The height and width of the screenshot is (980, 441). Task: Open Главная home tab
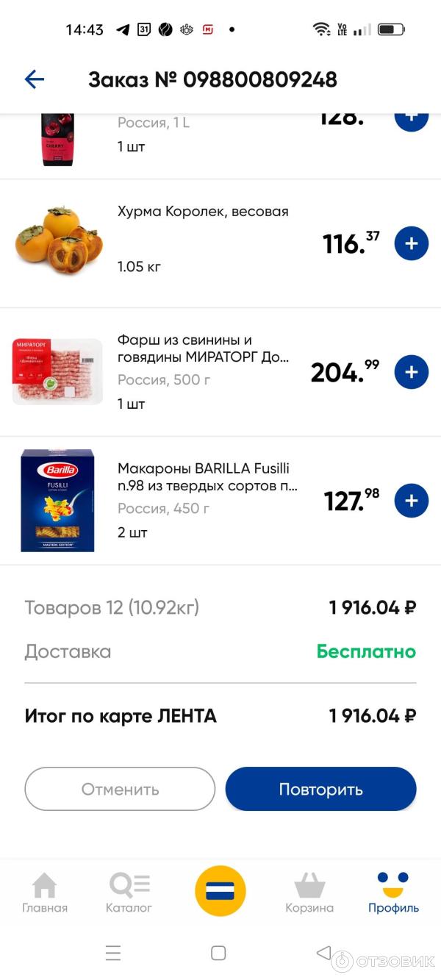coord(45,893)
